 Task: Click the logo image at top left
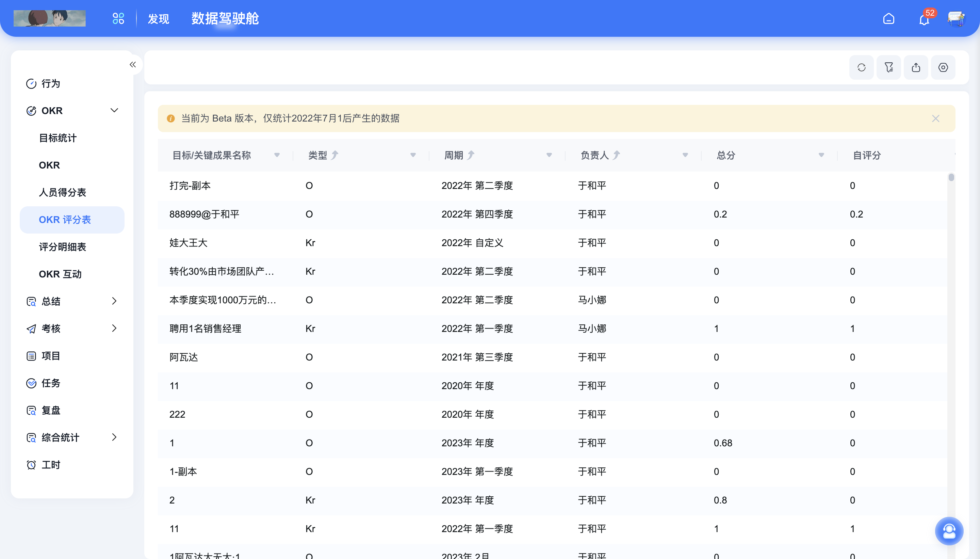49,18
